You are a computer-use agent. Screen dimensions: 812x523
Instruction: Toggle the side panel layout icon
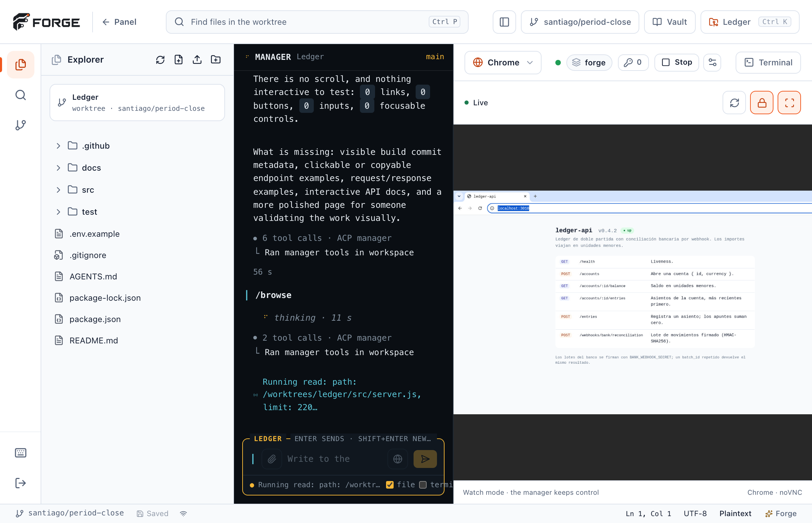[504, 22]
